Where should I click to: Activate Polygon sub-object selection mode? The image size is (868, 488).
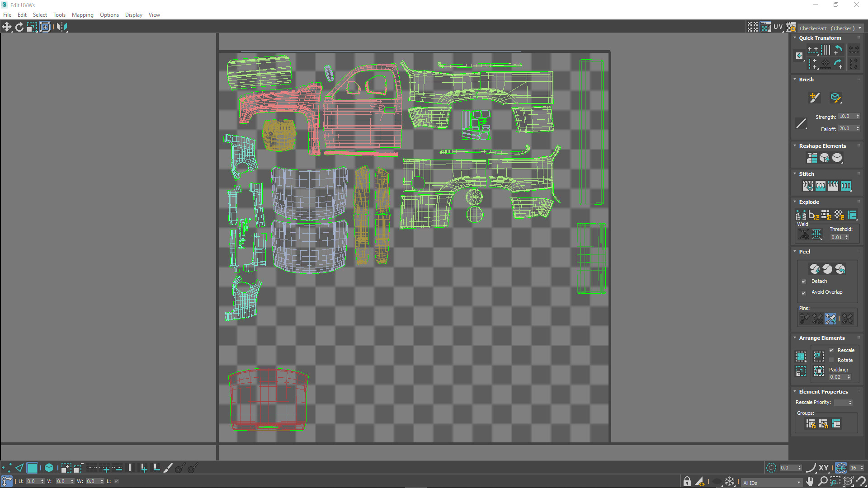click(32, 468)
